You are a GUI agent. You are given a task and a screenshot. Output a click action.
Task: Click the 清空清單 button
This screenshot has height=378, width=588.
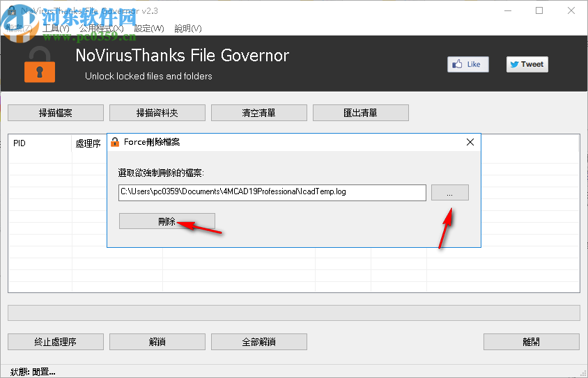pos(258,113)
